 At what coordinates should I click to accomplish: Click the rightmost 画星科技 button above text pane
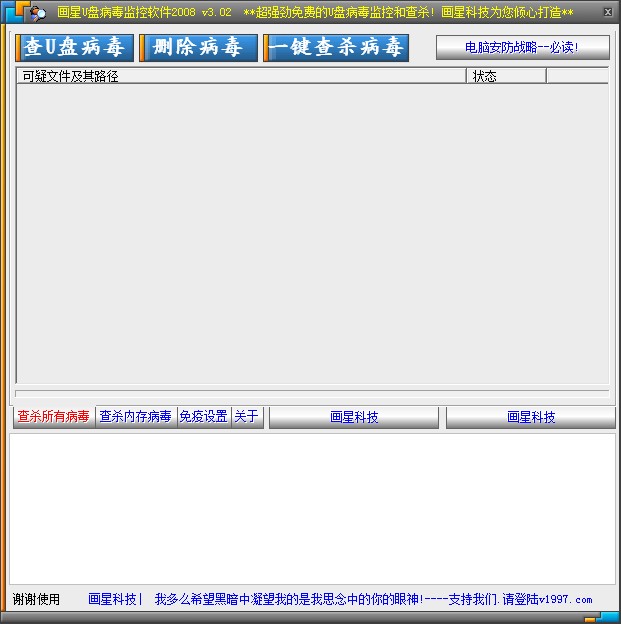tap(531, 417)
